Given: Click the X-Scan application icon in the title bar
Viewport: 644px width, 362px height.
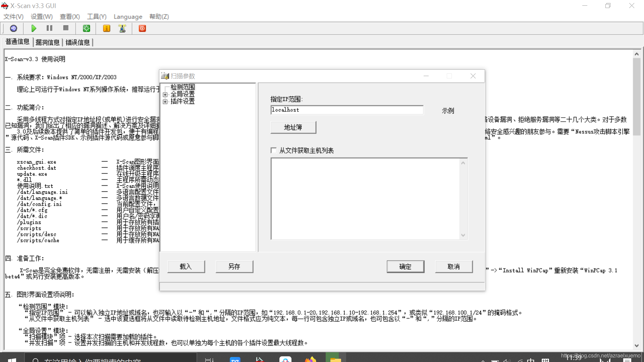Looking at the screenshot, I should 5,6.
